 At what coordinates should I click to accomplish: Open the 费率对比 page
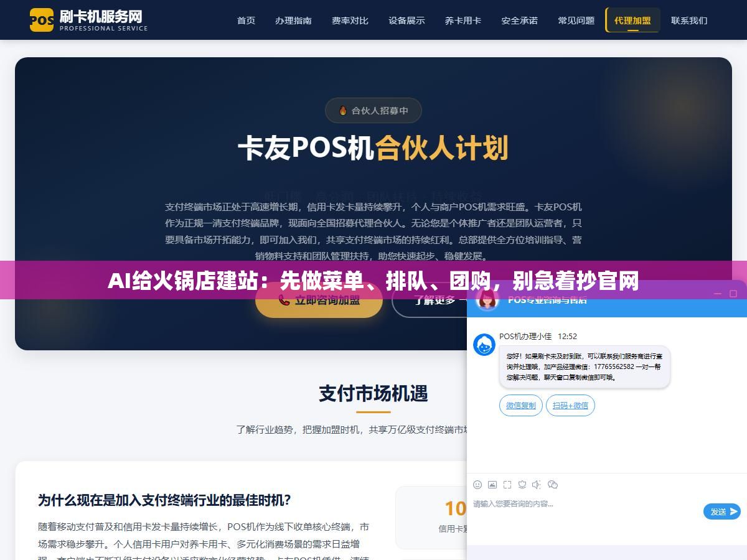[350, 21]
